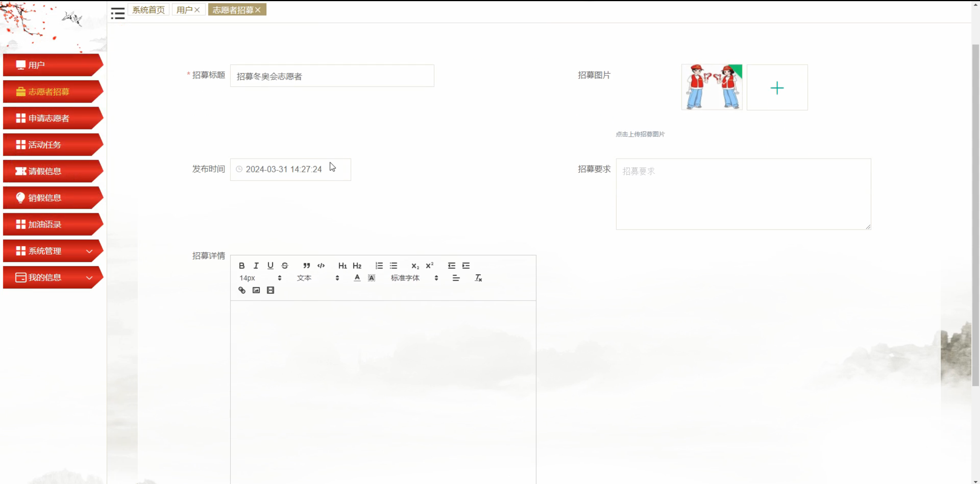Image resolution: width=980 pixels, height=484 pixels.
Task: Click the plus button to upload a recruitment image
Action: point(777,88)
